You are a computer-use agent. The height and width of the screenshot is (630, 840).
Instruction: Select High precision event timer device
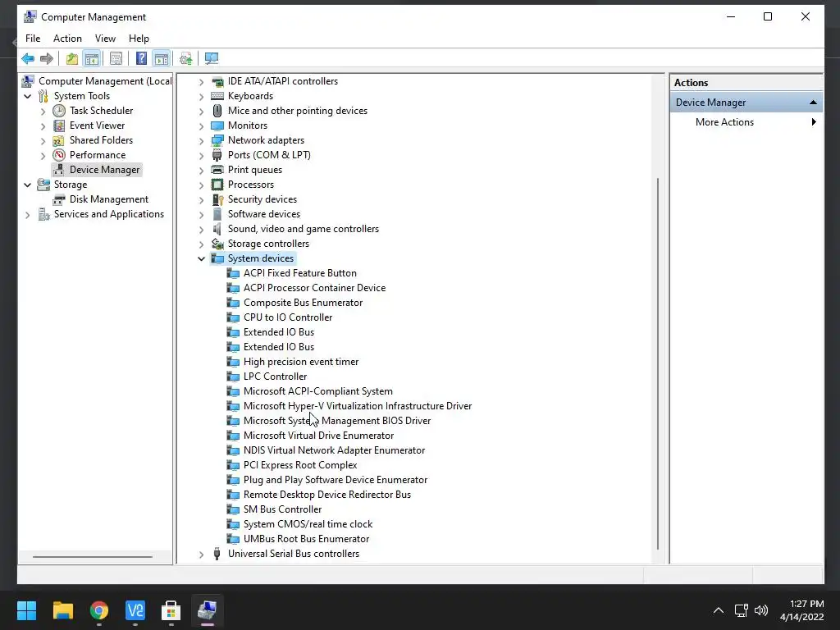[301, 362]
